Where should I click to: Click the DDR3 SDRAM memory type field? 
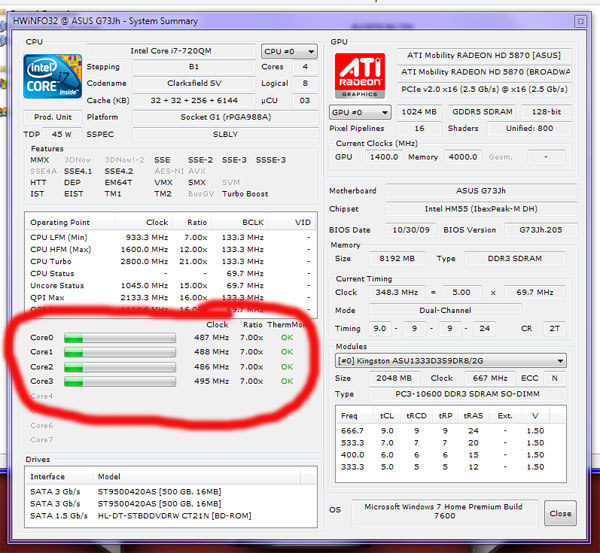(x=515, y=259)
